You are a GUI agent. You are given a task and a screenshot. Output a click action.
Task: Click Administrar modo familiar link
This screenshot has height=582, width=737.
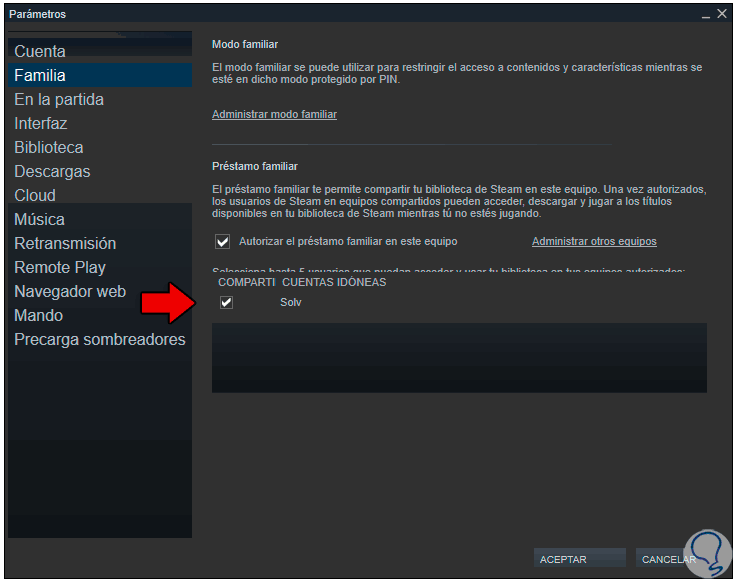pos(274,114)
